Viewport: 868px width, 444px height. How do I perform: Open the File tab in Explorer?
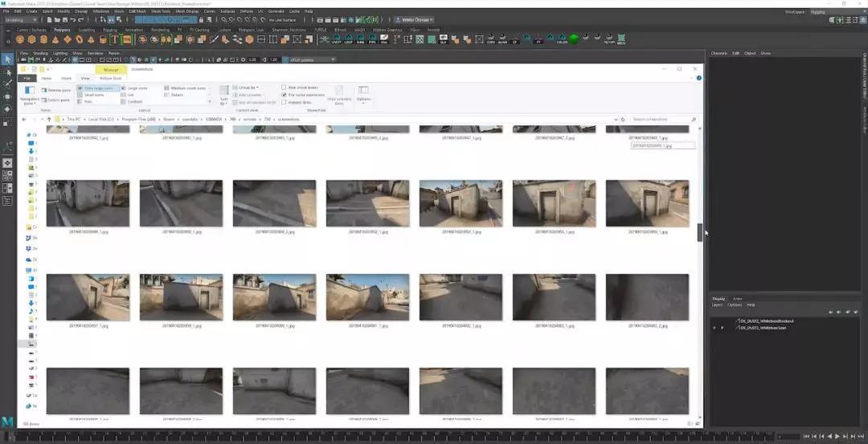[27, 79]
